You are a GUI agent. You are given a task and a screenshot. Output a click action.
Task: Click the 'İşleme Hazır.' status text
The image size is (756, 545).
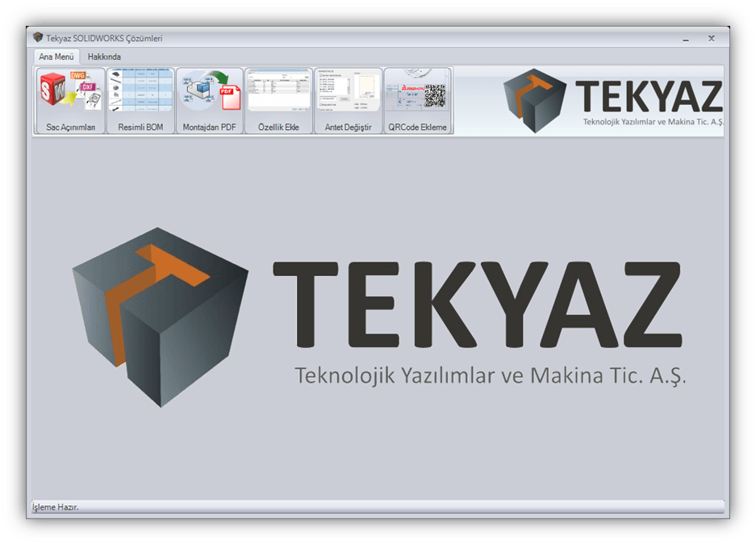(x=56, y=507)
